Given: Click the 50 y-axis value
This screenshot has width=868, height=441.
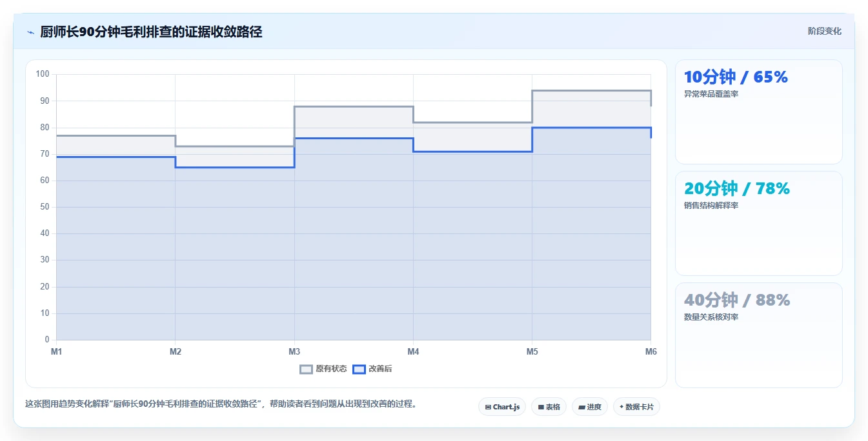Looking at the screenshot, I should click(x=45, y=207).
